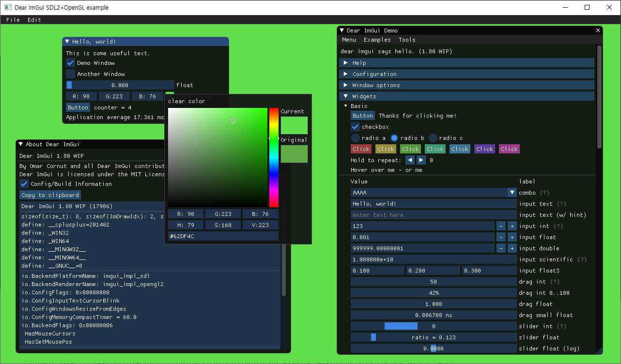The image size is (621, 364).
Task: Click the magenta Click button
Action: coord(510,149)
